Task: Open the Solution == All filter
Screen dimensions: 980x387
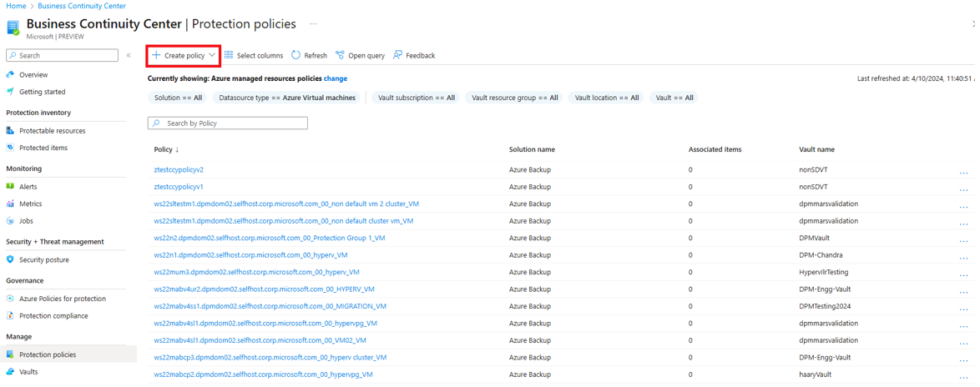Action: [x=178, y=98]
